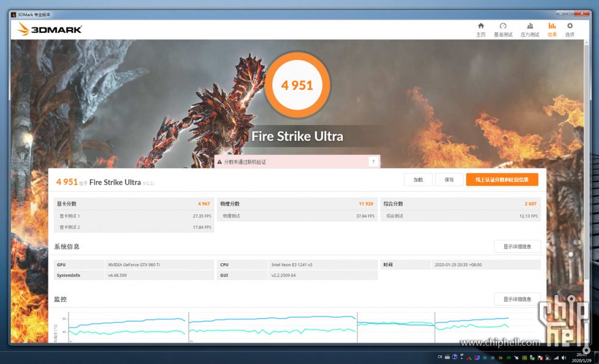Click the large 4 951 score in the orange circle
Viewport: 599px width, 364px height.
[297, 85]
